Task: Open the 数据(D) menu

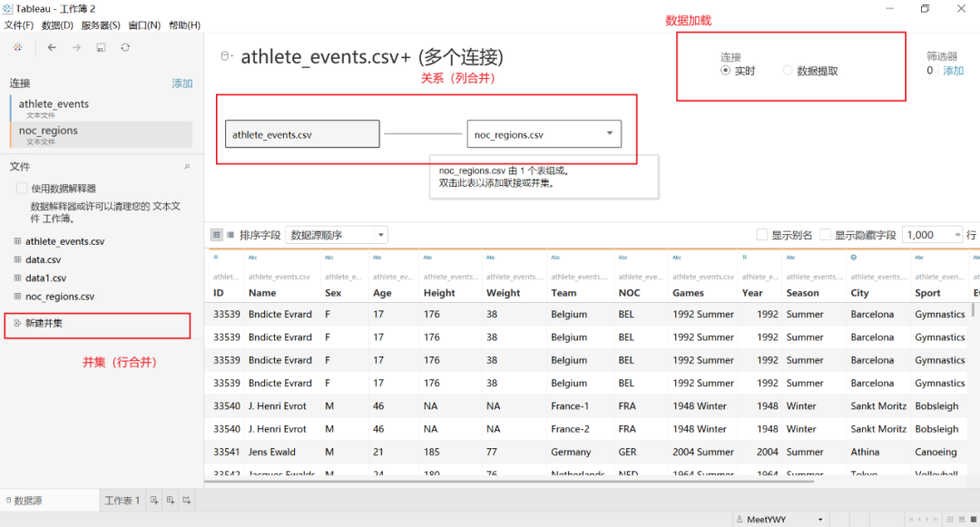Action: click(x=56, y=24)
